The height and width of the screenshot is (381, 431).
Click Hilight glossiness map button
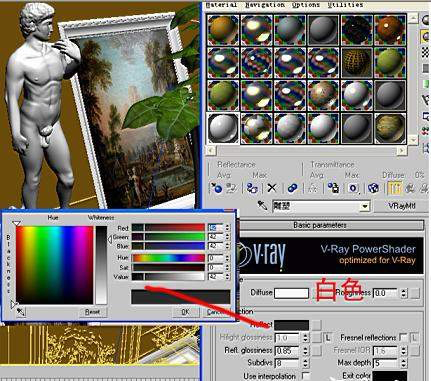316,338
